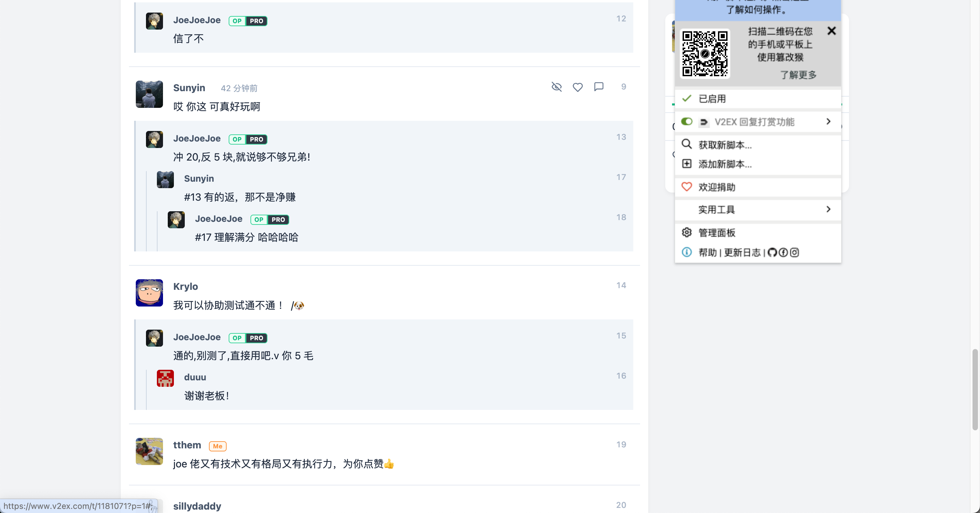Click the Facebook icon in Tampermonkey menu footer

coord(783,252)
